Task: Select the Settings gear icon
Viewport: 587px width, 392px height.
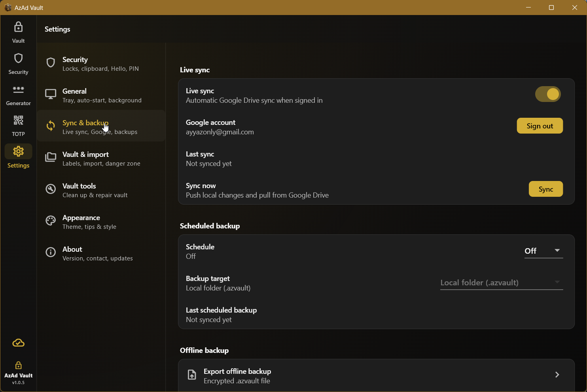Action: (x=18, y=151)
